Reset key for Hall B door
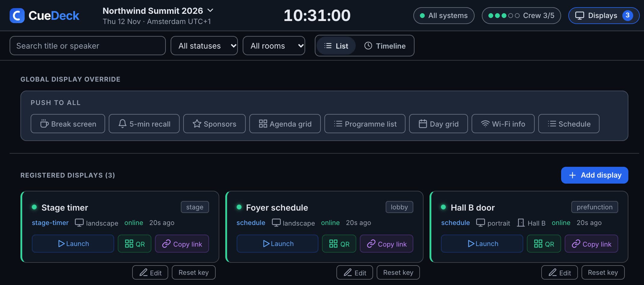Screen dimensions: 644x285 coord(603,272)
